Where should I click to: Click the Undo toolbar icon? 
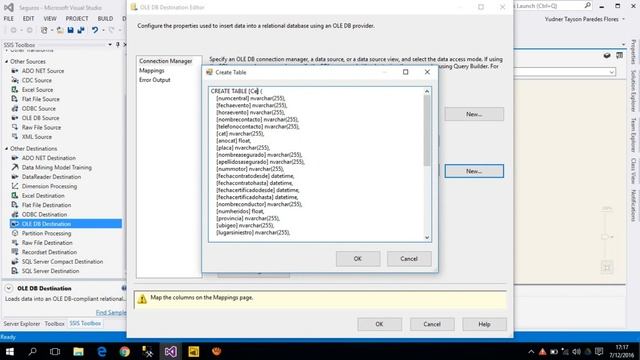(x=95, y=30)
